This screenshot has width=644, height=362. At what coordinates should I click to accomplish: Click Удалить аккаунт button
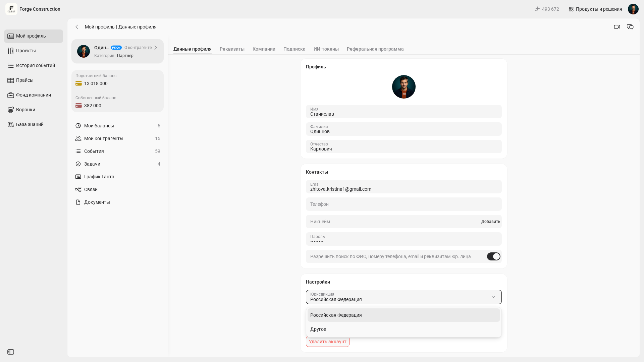coord(328,342)
